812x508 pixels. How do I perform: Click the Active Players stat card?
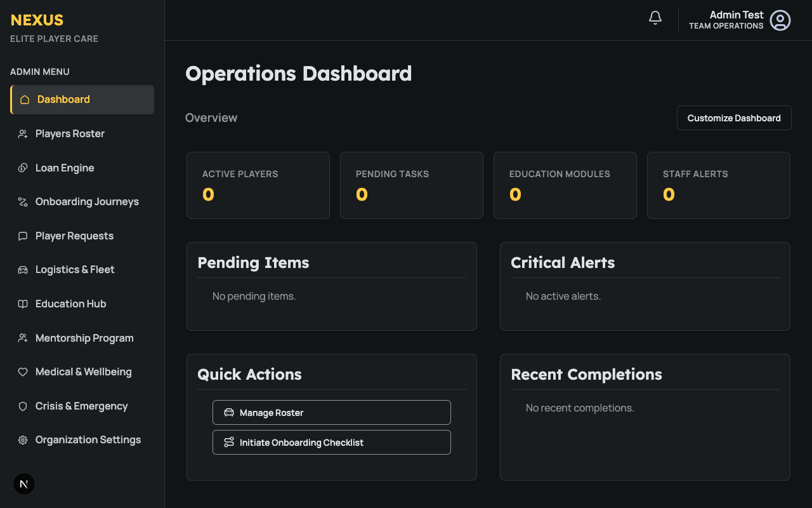[258, 185]
